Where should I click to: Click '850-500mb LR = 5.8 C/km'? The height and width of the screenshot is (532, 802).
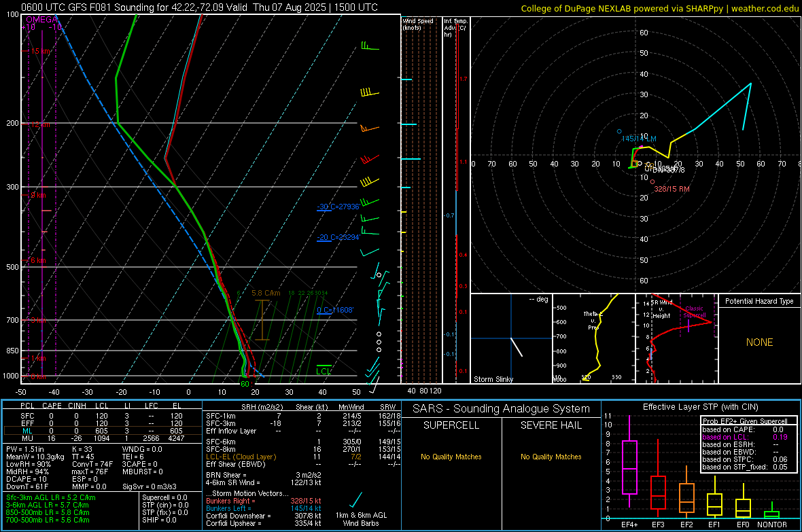tap(48, 512)
